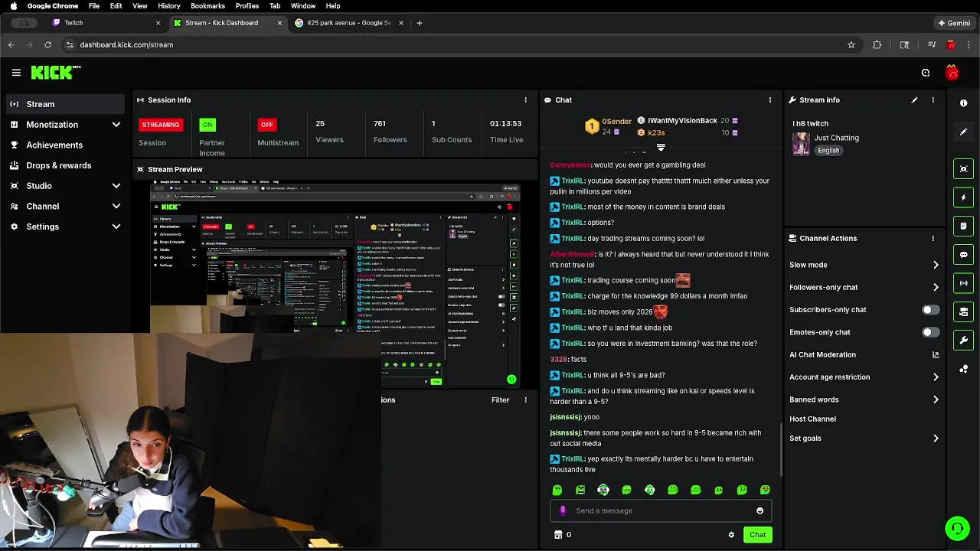Click the three-dots cluster icon in right rail
The image size is (980, 551).
(963, 369)
